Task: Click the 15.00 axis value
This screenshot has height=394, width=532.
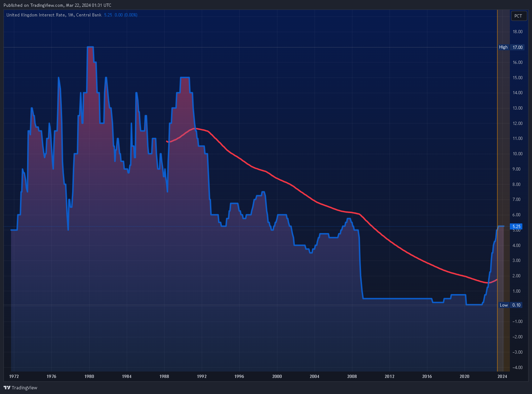Action: tap(517, 78)
